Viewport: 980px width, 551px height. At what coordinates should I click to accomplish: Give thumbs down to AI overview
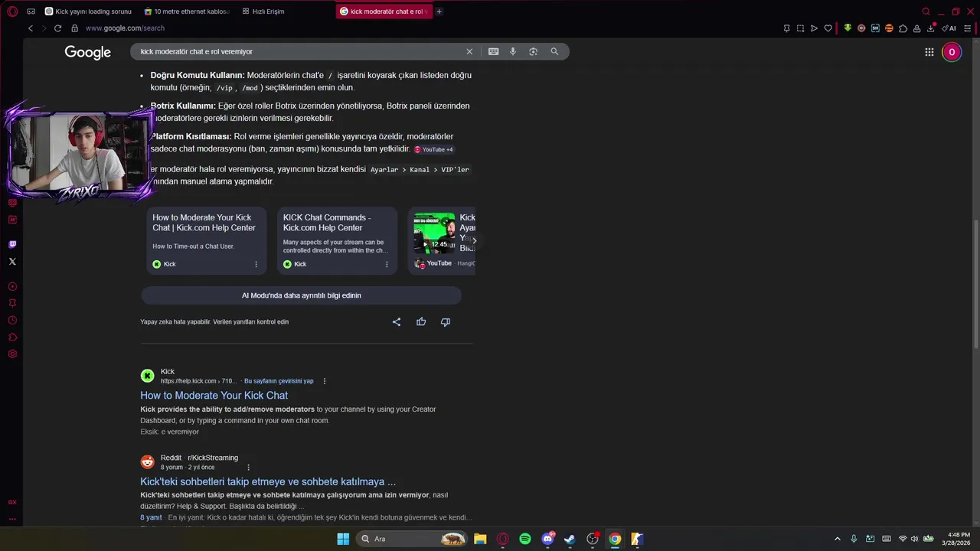coord(446,322)
